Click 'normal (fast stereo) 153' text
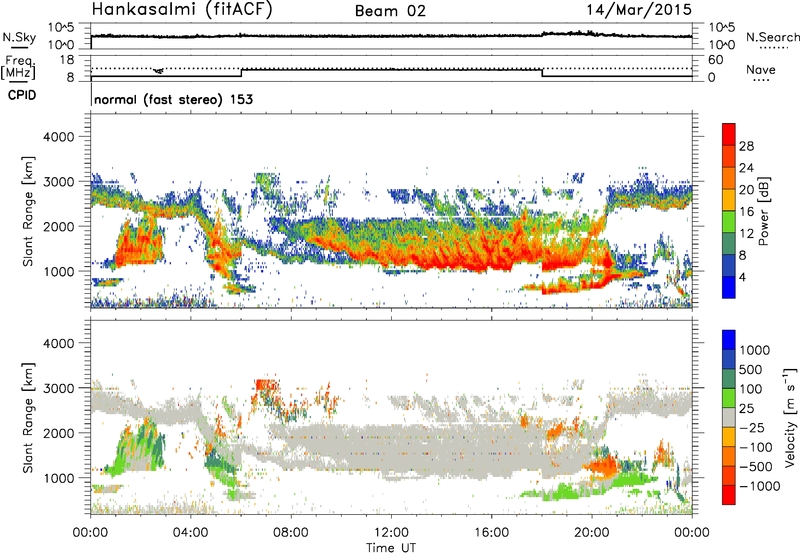 [173, 99]
